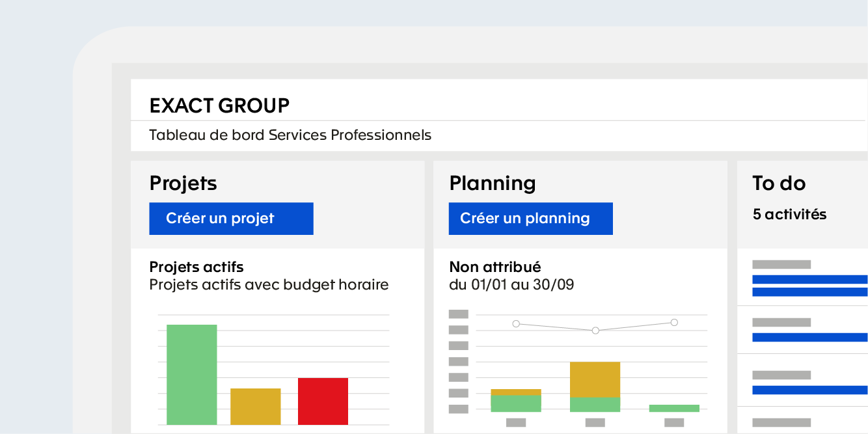Viewport: 868px width, 434px height.
Task: Click the du 01/01 au 30/09 date range
Action: pos(511,285)
